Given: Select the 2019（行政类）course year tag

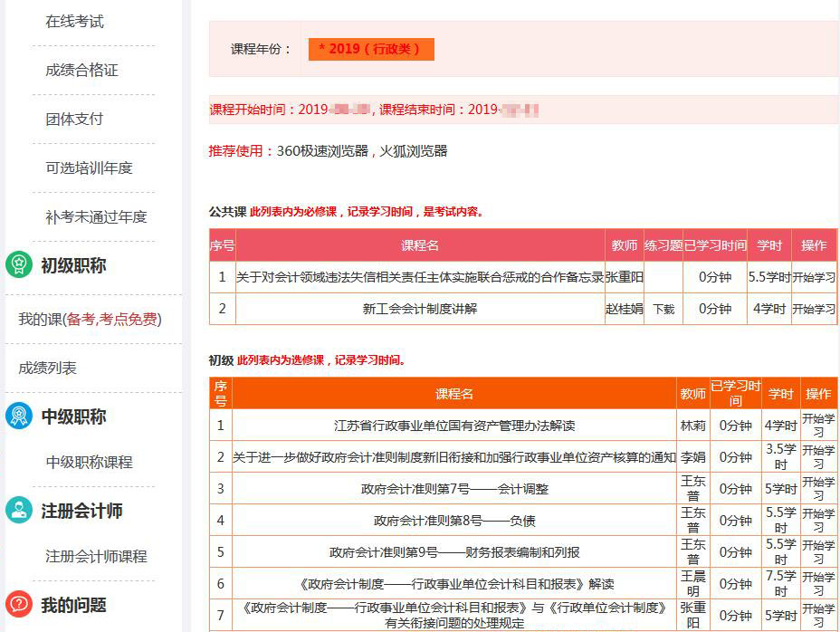Looking at the screenshot, I should [371, 49].
